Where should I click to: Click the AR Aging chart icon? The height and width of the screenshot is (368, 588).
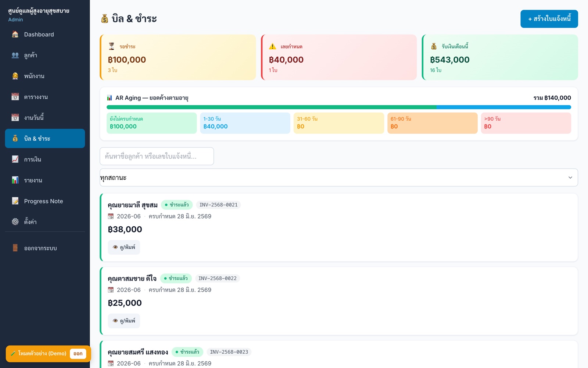pyautogui.click(x=110, y=98)
